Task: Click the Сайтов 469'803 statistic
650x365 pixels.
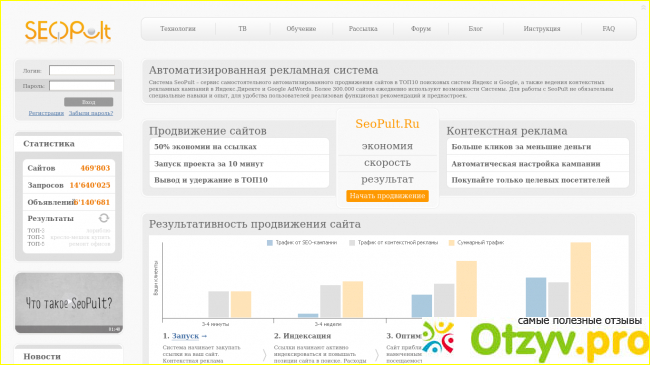Action: coord(69,168)
